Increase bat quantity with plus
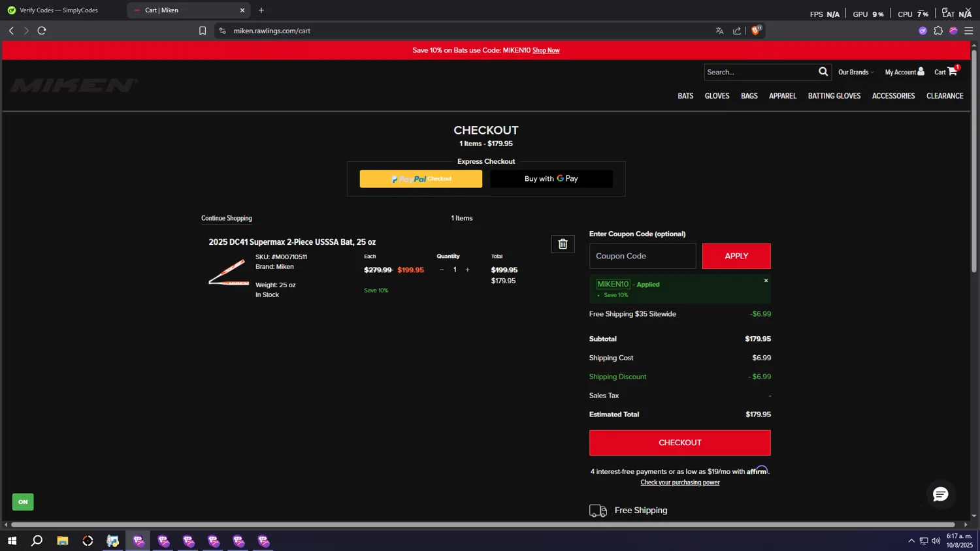Screen dimensions: 980x551 [467, 270]
